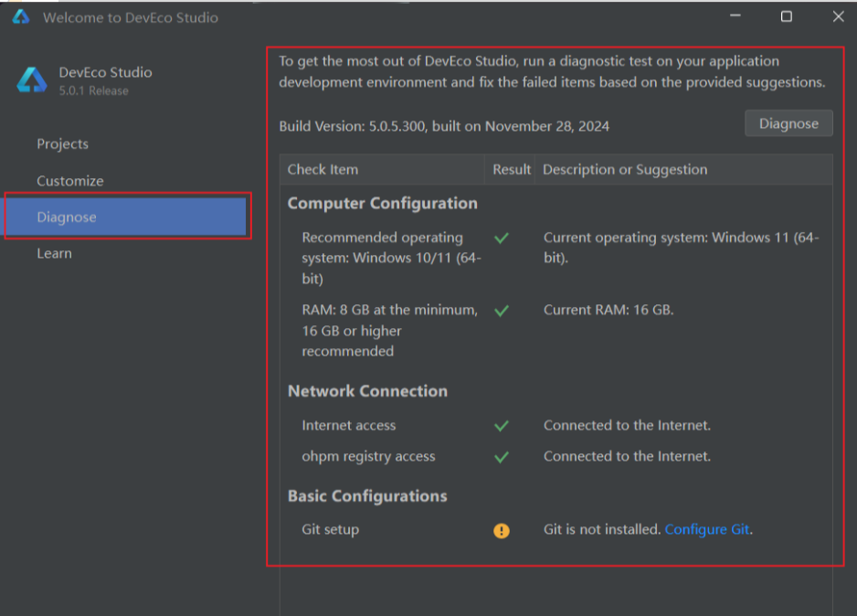Click the Build Version text line
Screen dimensions: 857x616
(x=444, y=126)
